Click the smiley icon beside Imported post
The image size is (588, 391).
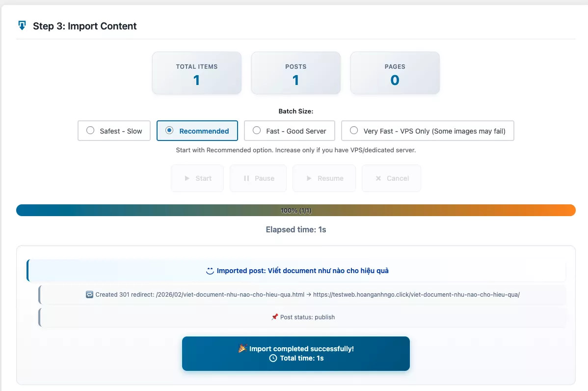[210, 271]
